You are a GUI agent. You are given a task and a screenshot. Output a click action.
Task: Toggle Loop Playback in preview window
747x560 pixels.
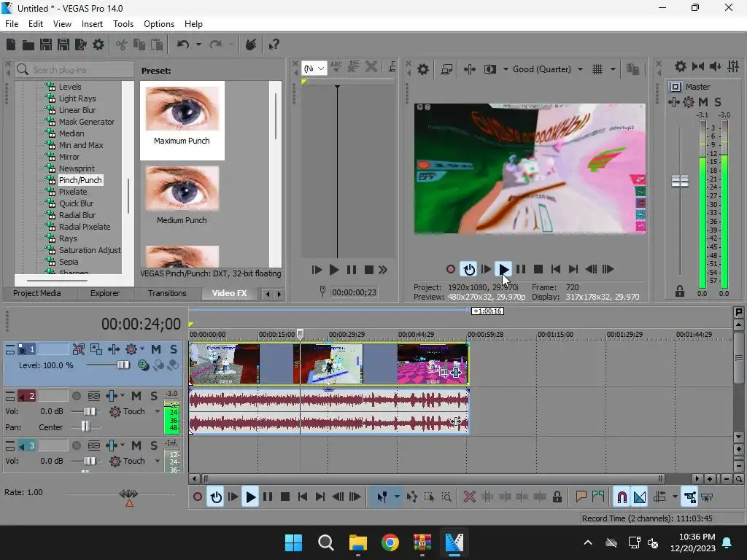[x=469, y=269]
